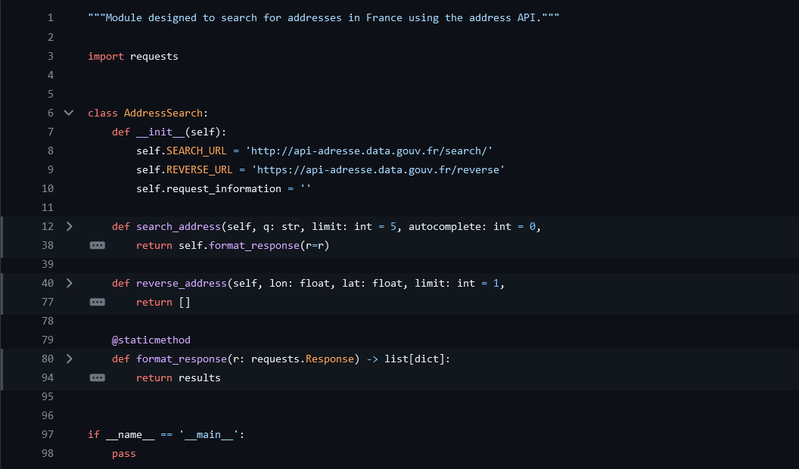This screenshot has height=469, width=799.
Task: Click line number 97 in the gutter
Action: tap(46, 434)
